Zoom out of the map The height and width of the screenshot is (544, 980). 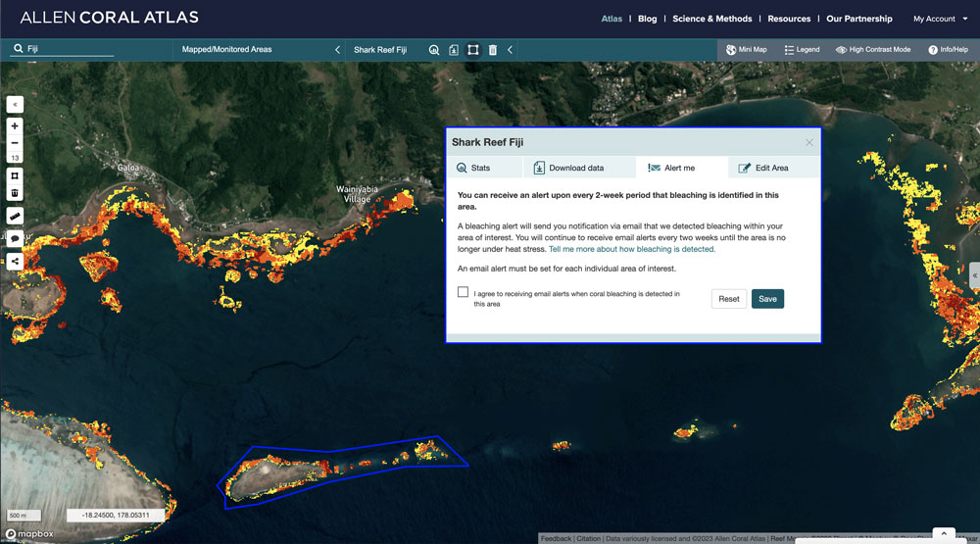[x=15, y=143]
